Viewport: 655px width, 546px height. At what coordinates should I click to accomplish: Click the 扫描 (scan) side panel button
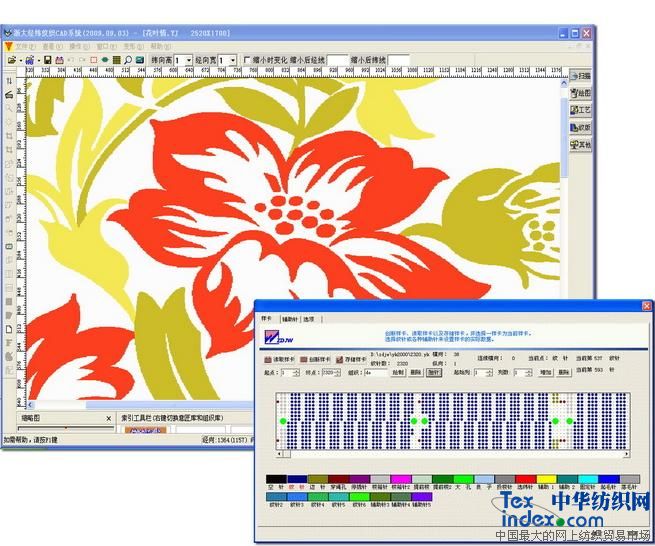click(580, 76)
